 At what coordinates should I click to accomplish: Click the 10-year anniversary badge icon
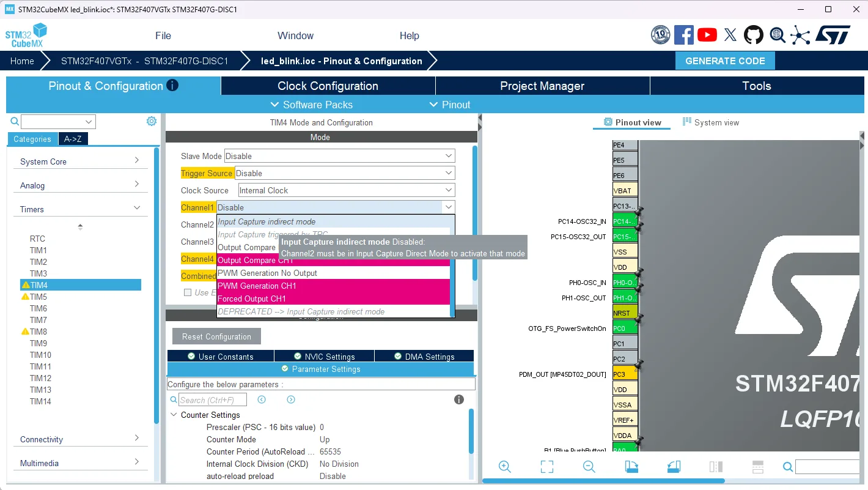tap(661, 35)
